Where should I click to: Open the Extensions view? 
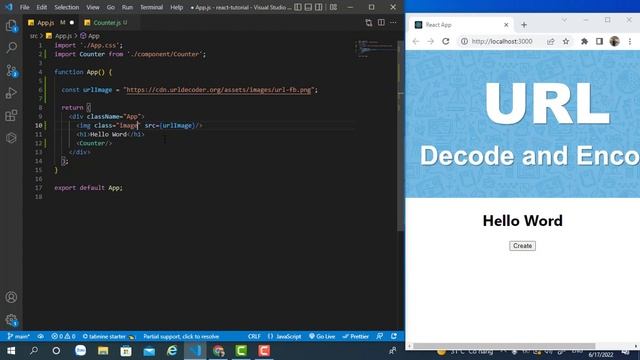[x=11, y=116]
